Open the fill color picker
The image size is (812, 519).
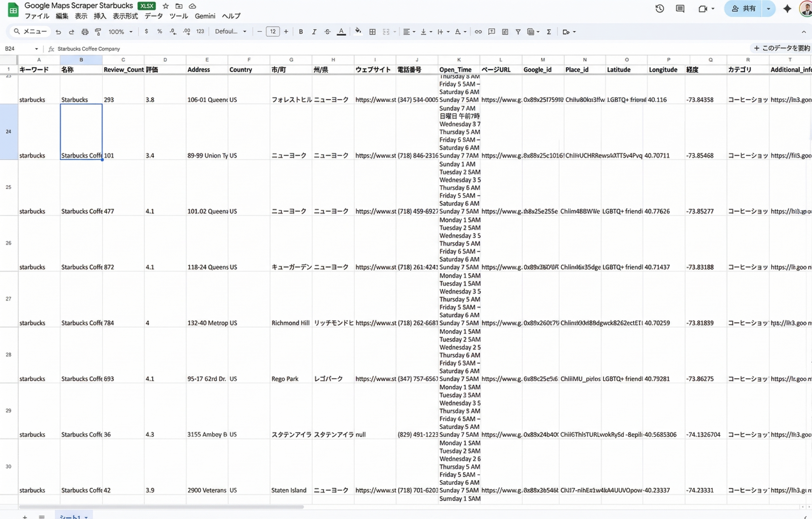pos(358,32)
